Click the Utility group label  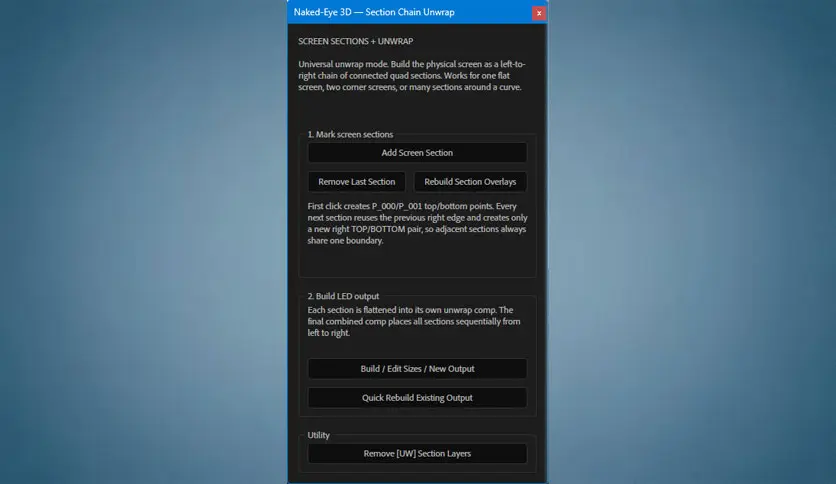tap(318, 435)
